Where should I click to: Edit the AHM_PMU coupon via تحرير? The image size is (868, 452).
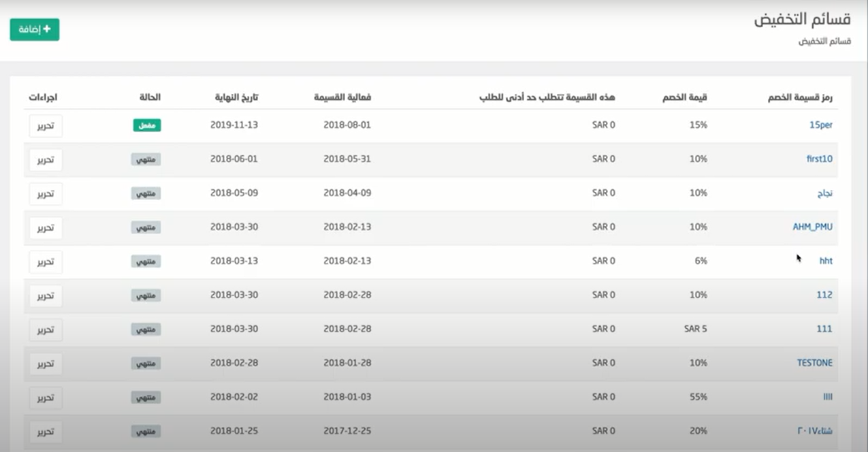coord(46,228)
